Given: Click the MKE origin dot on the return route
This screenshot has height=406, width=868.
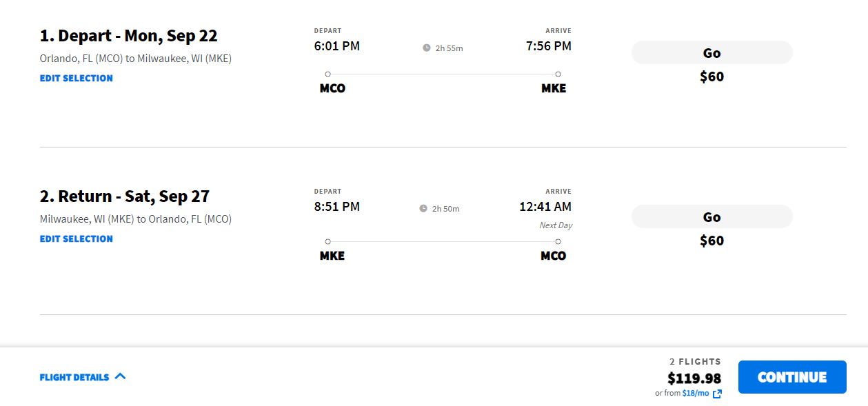Looking at the screenshot, I should [327, 241].
